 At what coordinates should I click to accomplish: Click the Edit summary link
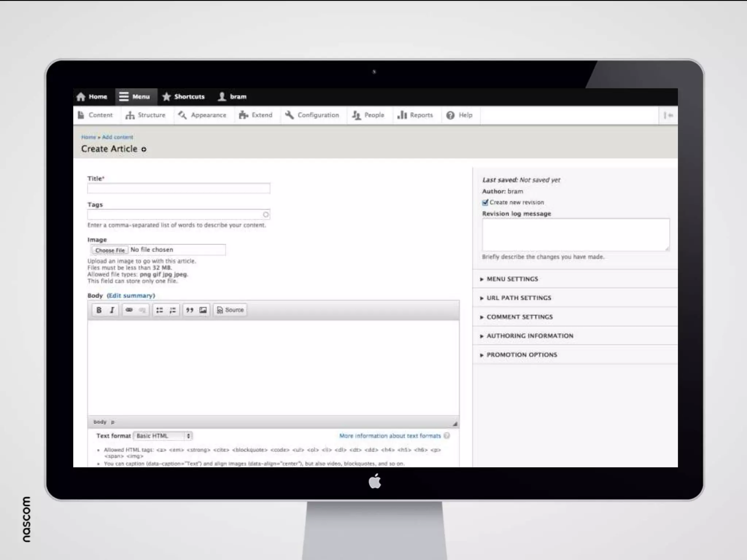click(x=131, y=296)
